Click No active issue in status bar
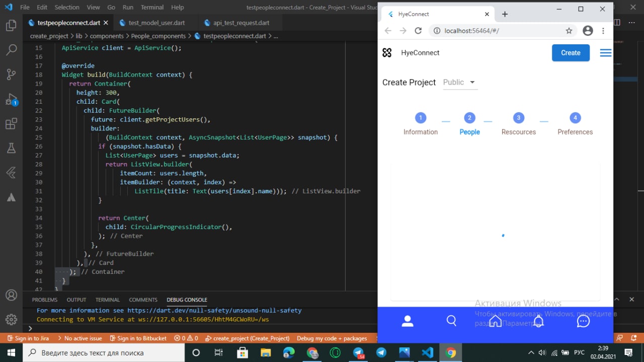The image size is (644, 362). click(79, 338)
